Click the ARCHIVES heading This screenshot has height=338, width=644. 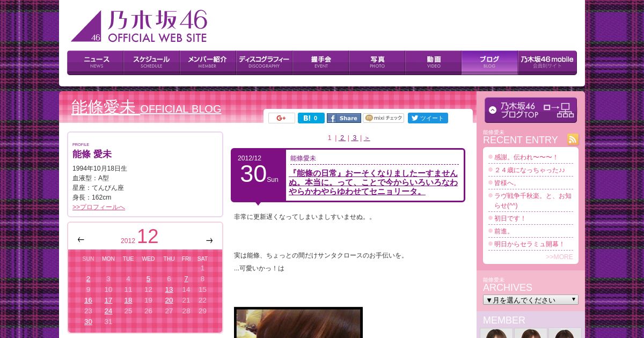pos(508,288)
